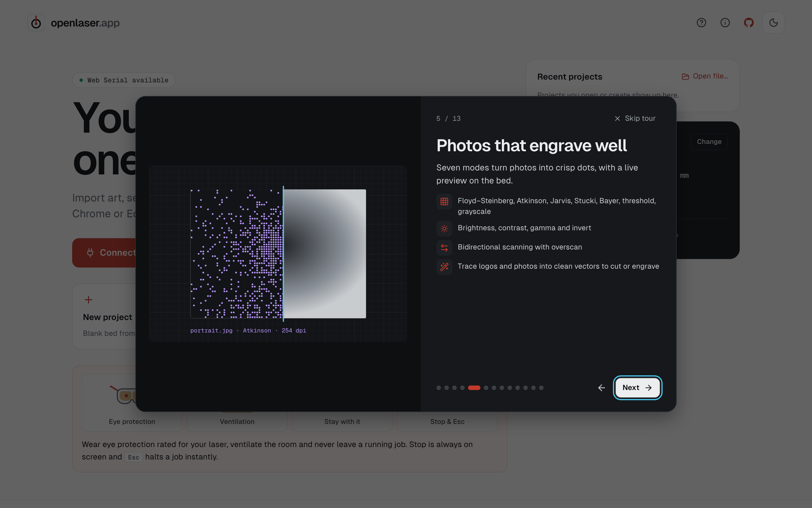Open the help question-mark icon
The image size is (812, 508).
(701, 23)
